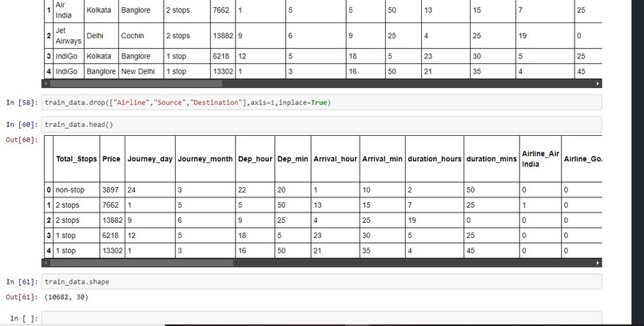Click the Journey_day column header
Image resolution: width=644 pixels, height=326 pixels.
pyautogui.click(x=150, y=159)
